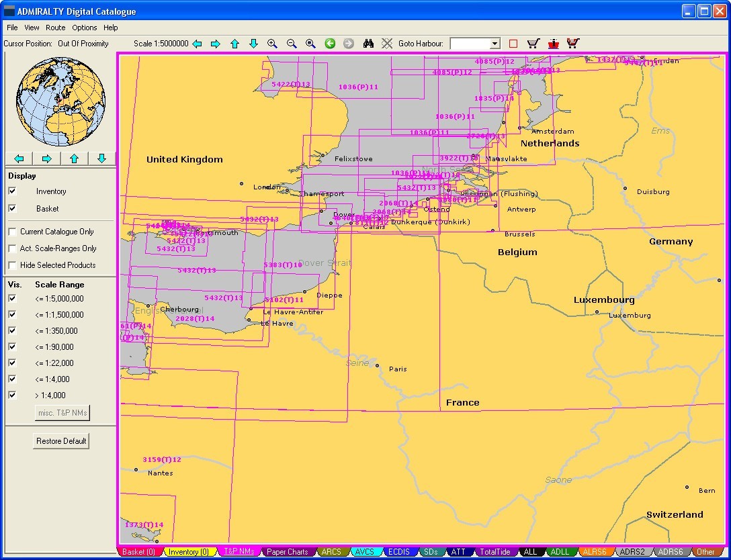731x560 pixels.
Task: Toggle visibility of <= 1:350,000 scale range
Action: 13,331
